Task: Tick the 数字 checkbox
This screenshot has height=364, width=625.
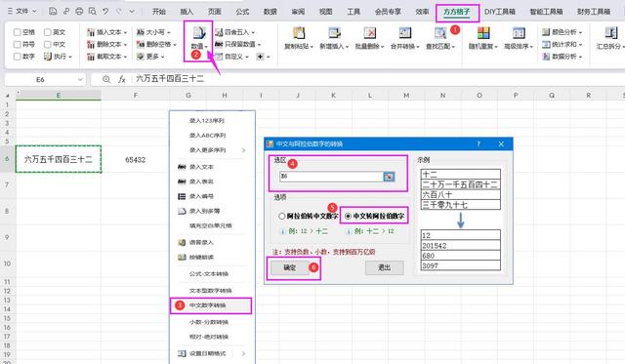Action: (18, 57)
